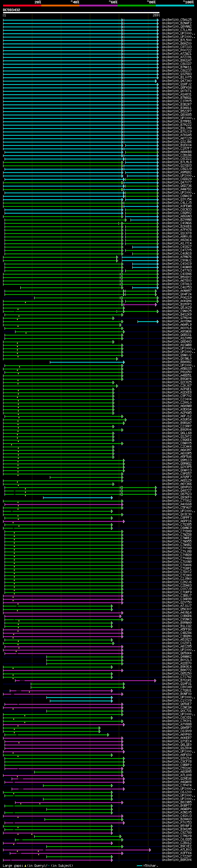View hit UniRef100_C4S827
This screenshot has width=197, height=868.
coord(177,247)
